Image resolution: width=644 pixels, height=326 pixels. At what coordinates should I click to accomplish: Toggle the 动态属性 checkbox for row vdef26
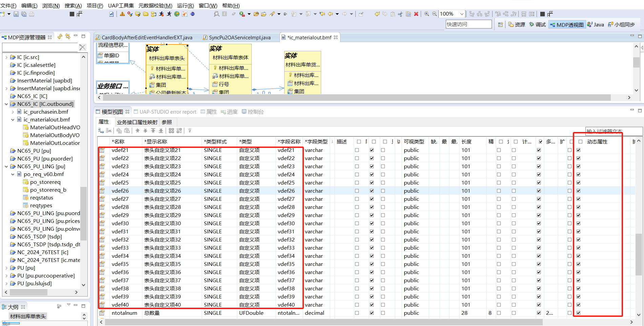579,191
